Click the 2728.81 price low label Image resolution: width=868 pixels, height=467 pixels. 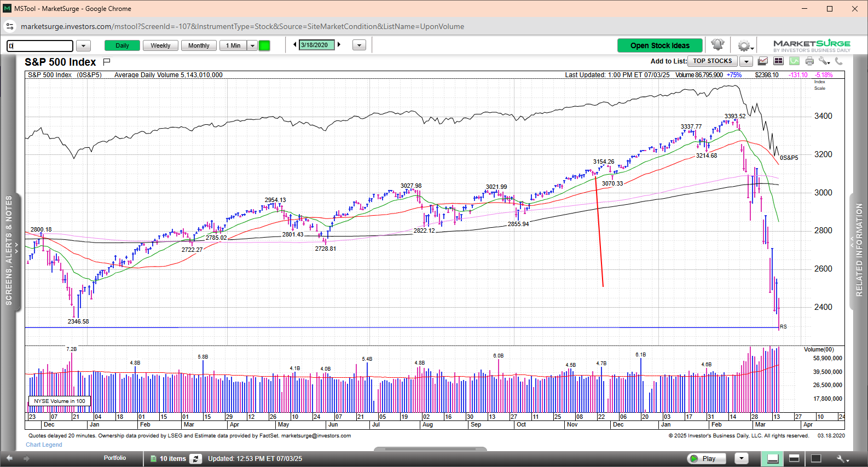pyautogui.click(x=326, y=249)
